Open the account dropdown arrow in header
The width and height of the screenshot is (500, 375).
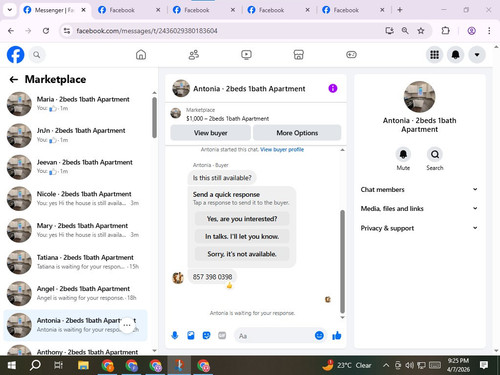[x=477, y=55]
